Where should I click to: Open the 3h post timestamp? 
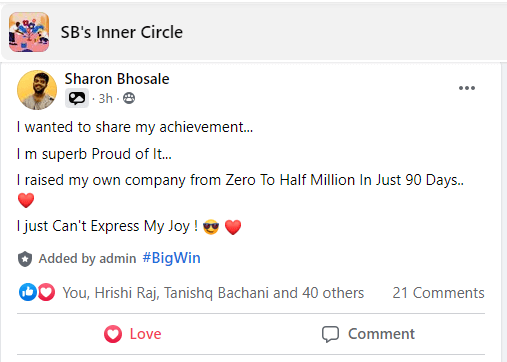pyautogui.click(x=105, y=99)
